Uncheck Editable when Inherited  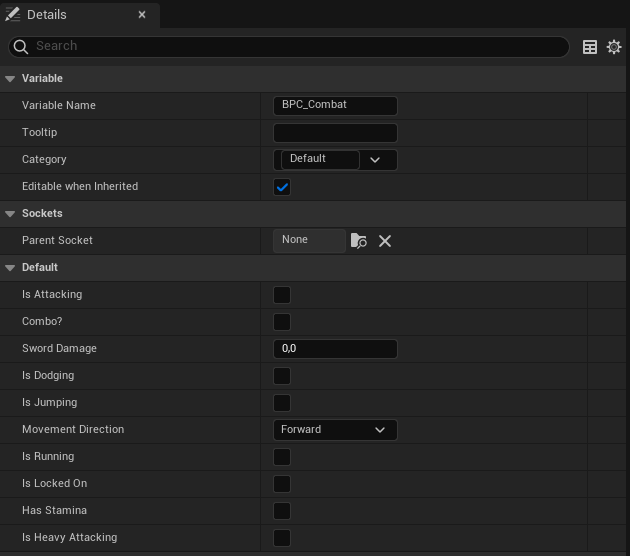[282, 187]
